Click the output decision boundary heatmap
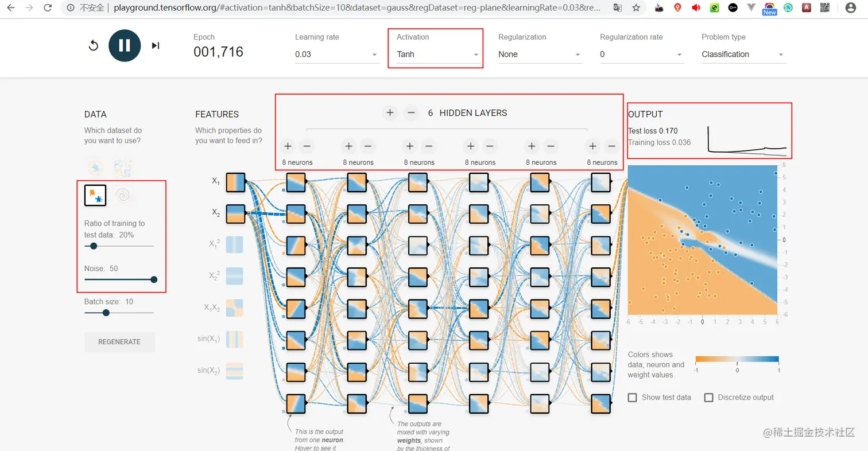Viewport: 868px width, 451px height. [x=703, y=240]
